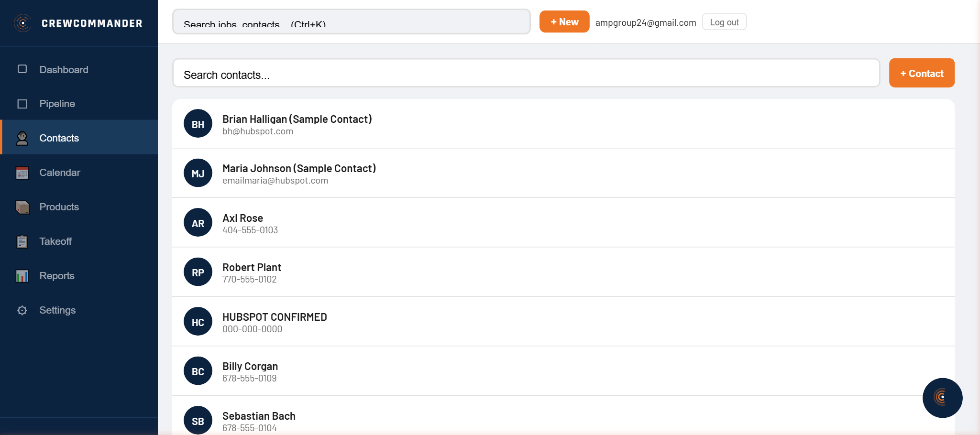The height and width of the screenshot is (435, 980).
Task: Focus the global search jobs, contacts field
Action: tap(351, 23)
